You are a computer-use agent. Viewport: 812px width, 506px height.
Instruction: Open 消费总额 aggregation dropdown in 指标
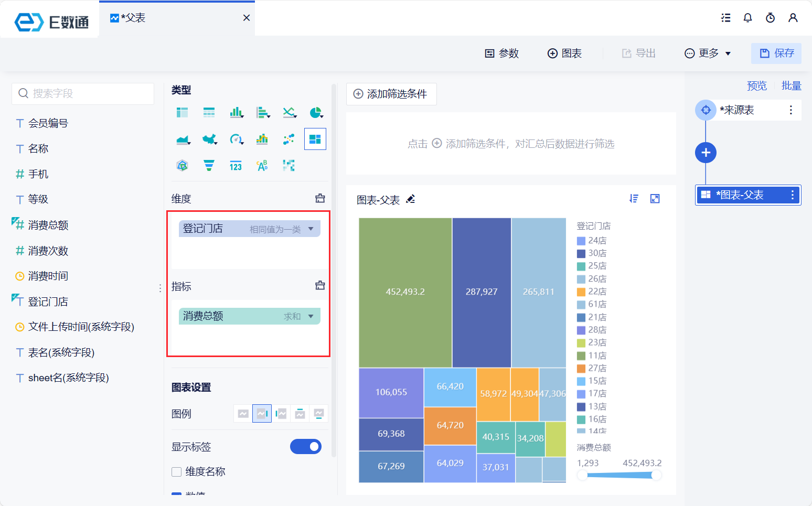(311, 316)
